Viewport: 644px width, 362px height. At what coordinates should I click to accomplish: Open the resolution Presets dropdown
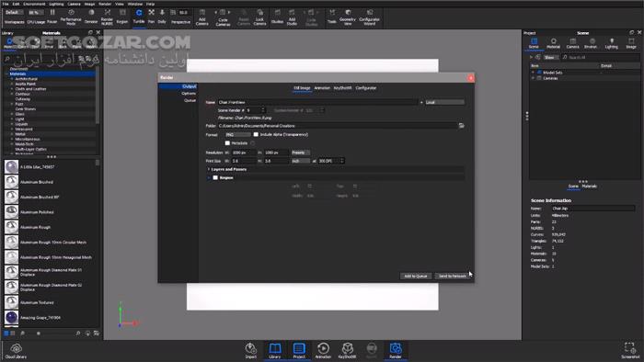tap(301, 153)
